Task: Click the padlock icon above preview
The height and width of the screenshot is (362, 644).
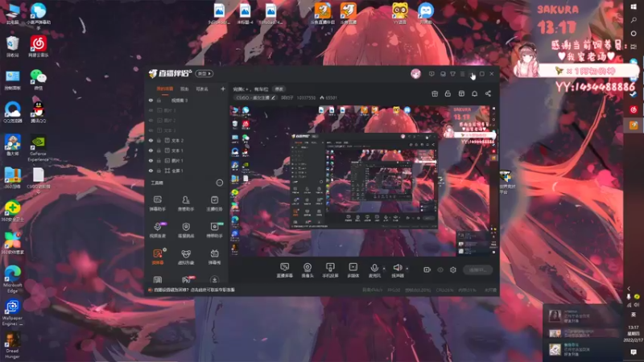Action: pyautogui.click(x=448, y=94)
